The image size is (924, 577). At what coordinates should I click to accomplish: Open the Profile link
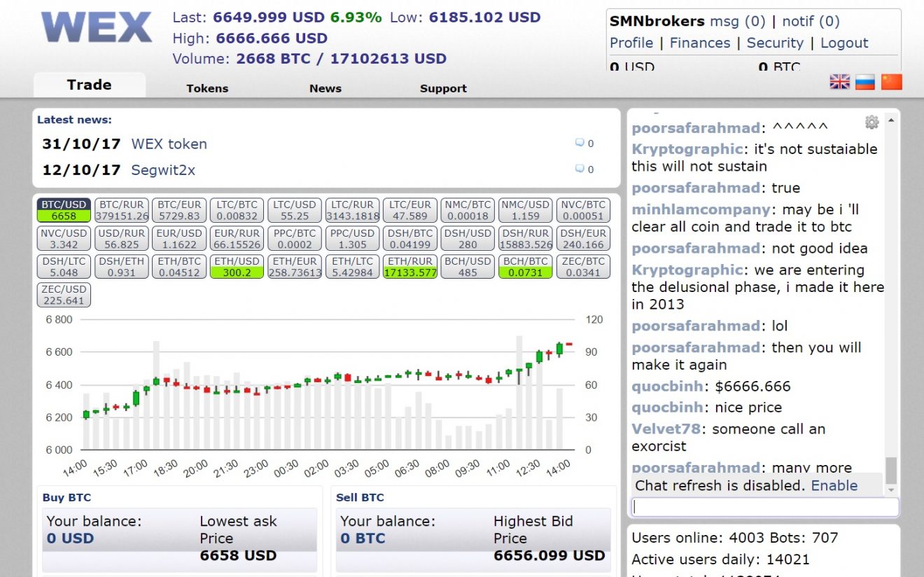[x=631, y=43]
